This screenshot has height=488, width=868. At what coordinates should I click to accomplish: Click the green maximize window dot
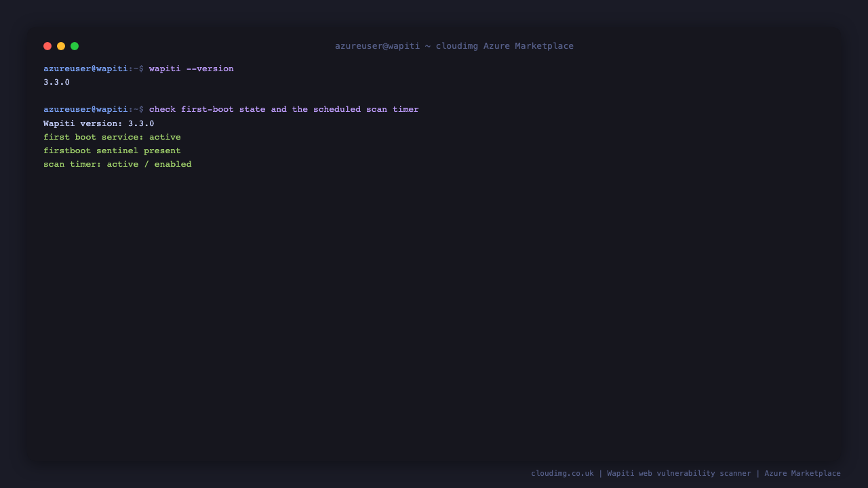point(75,46)
